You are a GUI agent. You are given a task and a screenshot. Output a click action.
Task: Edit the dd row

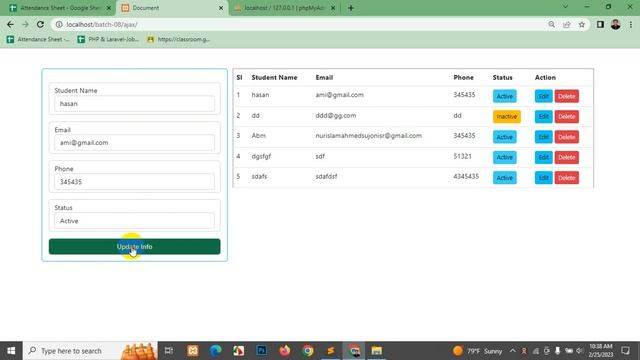pyautogui.click(x=544, y=117)
